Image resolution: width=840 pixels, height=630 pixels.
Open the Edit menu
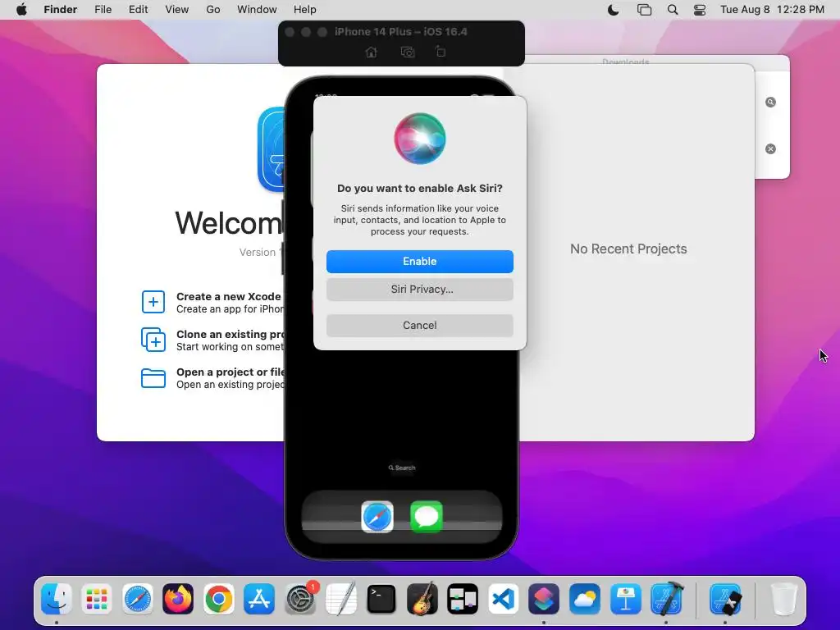coord(138,10)
